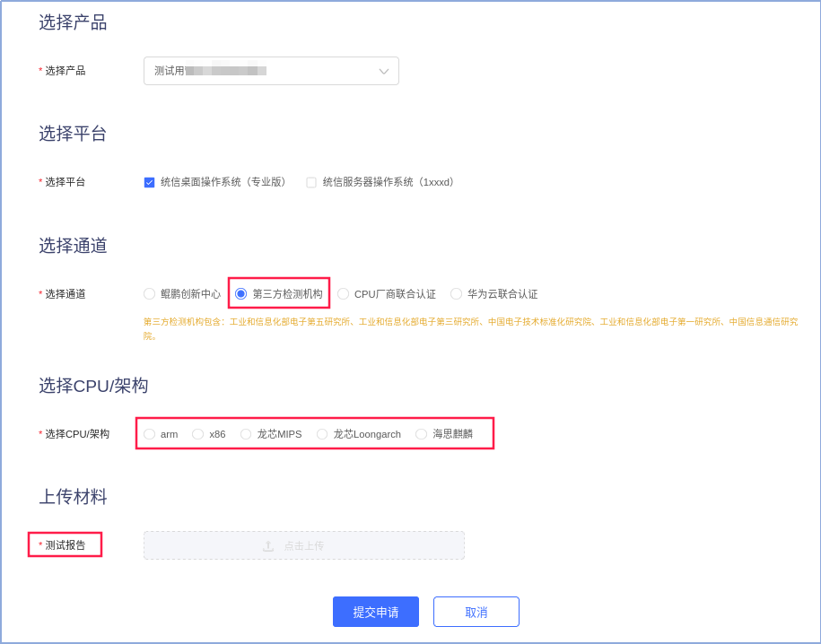Select 华为云联合认证 radio option
Screen dimensions: 821x644
tap(456, 293)
